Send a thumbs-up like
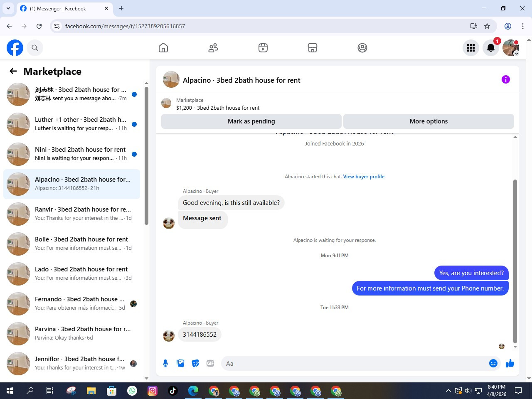 (x=510, y=364)
